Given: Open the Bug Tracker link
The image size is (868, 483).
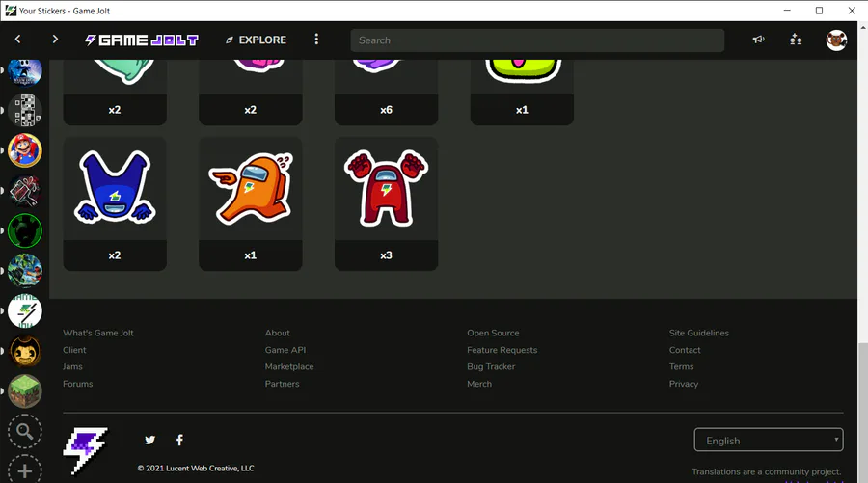Looking at the screenshot, I should [491, 366].
